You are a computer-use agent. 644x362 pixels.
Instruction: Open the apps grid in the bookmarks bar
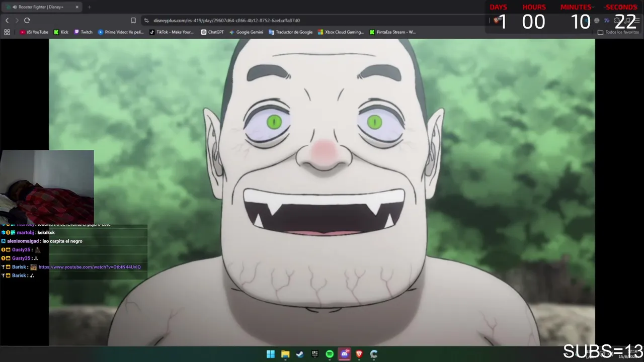[7, 32]
